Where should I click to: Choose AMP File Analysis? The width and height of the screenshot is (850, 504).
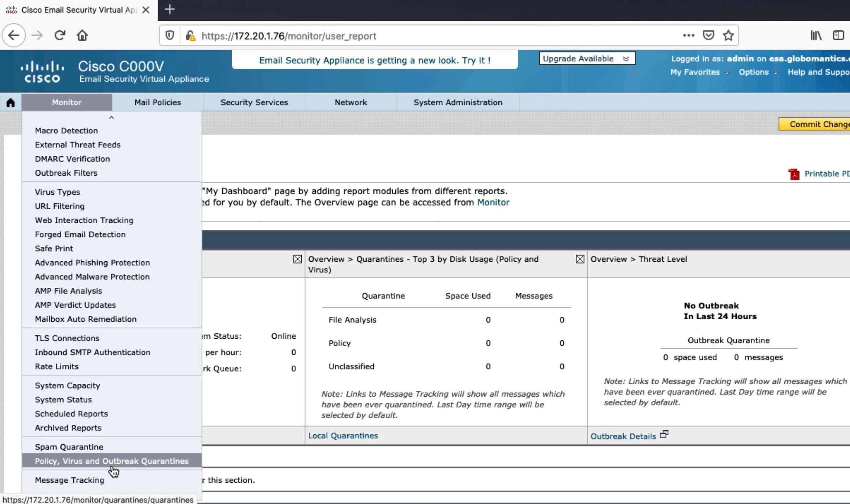pos(69,291)
